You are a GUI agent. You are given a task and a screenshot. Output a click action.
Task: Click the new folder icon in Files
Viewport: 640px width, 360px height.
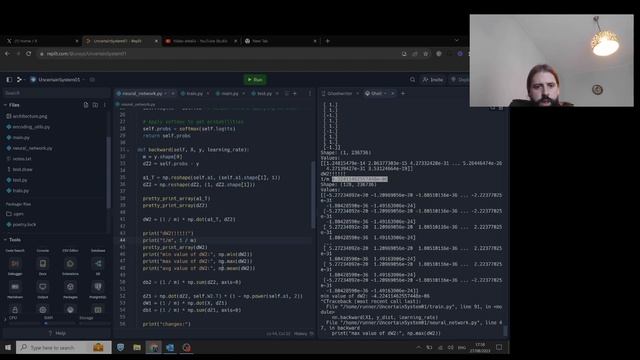(x=95, y=105)
